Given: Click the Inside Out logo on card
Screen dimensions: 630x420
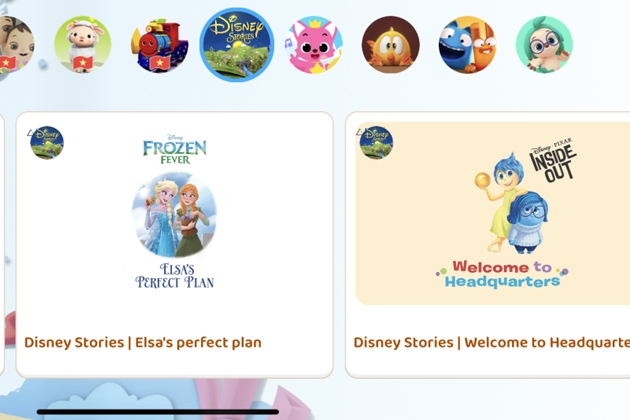Looking at the screenshot, I should coord(553,160).
